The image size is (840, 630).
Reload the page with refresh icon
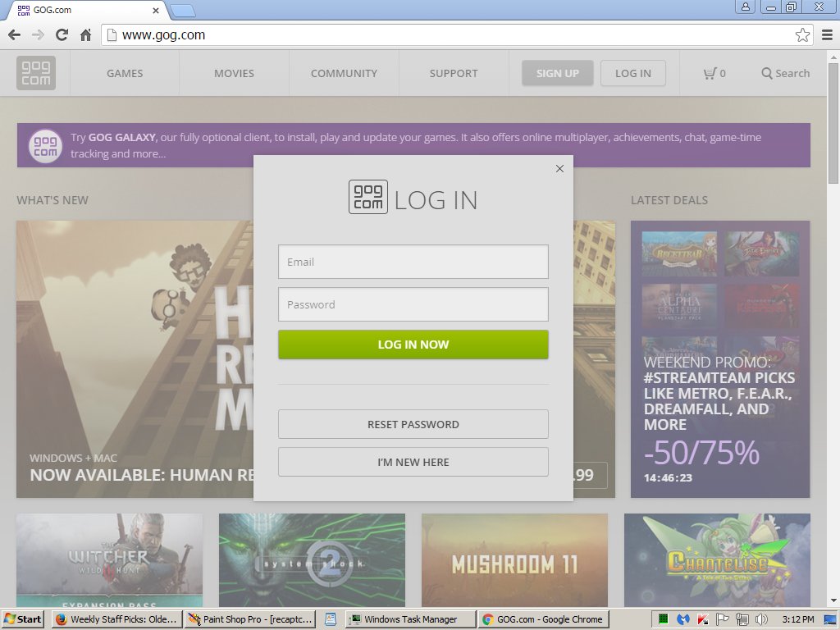click(62, 34)
